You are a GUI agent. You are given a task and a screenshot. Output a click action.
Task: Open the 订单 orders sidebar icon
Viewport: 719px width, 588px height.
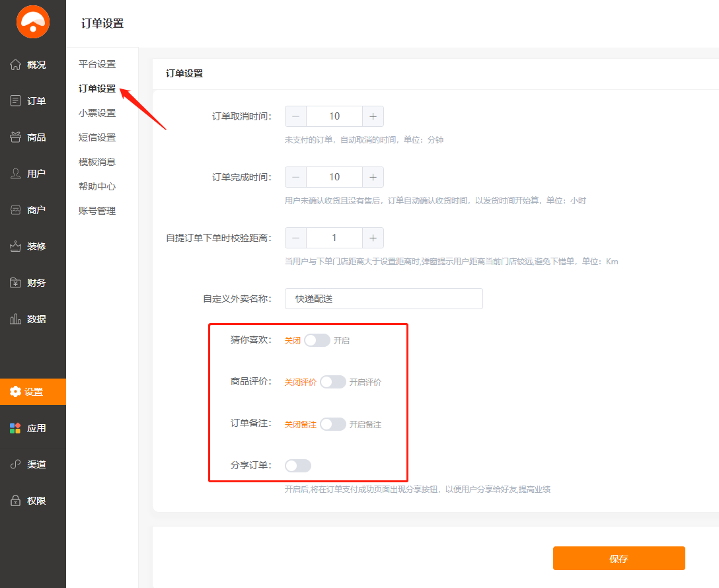pyautogui.click(x=16, y=101)
